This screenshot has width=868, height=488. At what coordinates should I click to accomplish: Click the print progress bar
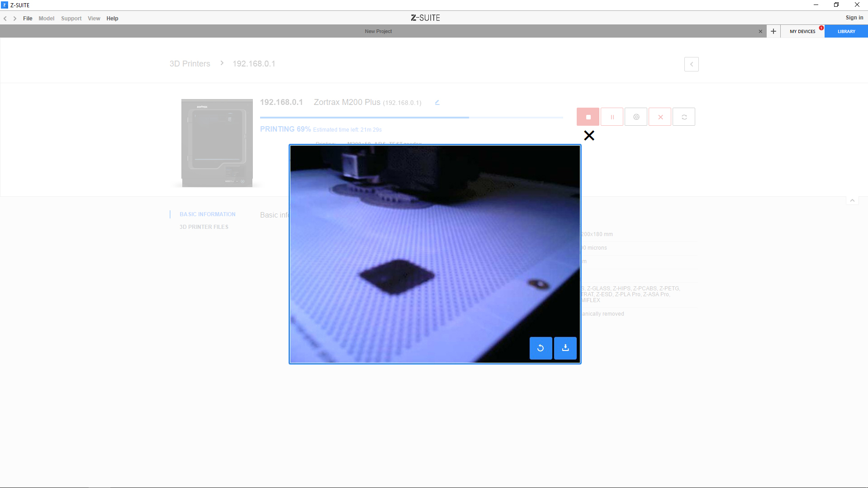pos(412,118)
